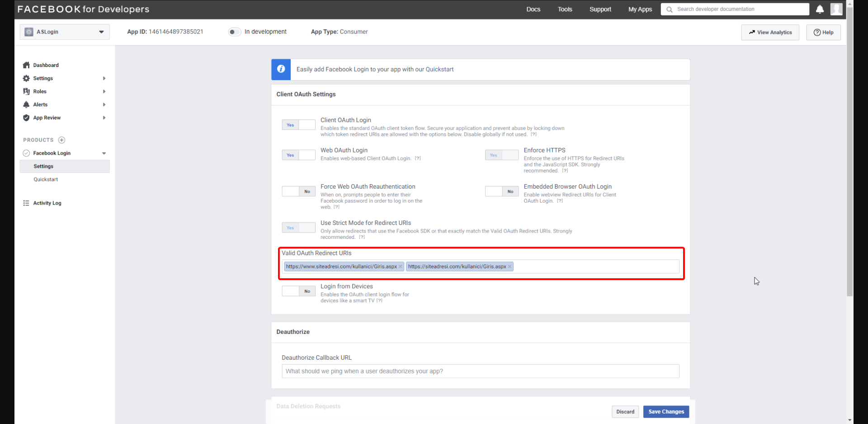
Task: Open the notifications bell icon
Action: pos(820,9)
